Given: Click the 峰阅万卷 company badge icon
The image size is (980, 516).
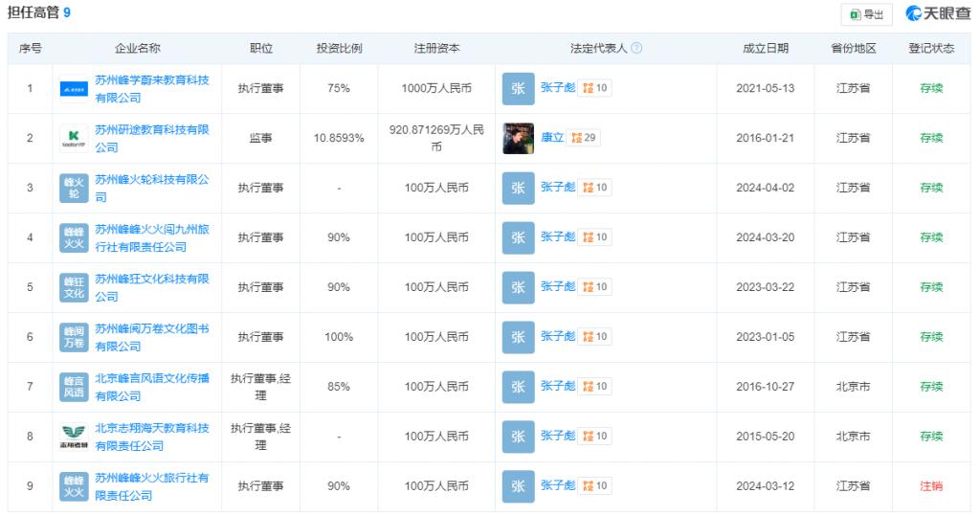Looking at the screenshot, I should [74, 337].
